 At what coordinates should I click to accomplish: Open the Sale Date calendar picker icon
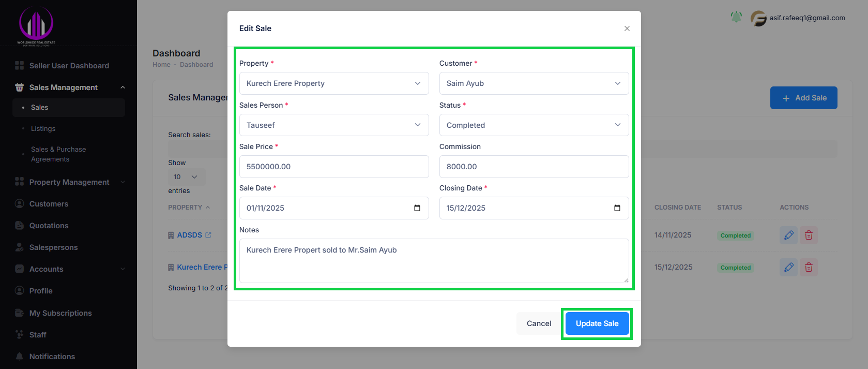417,208
